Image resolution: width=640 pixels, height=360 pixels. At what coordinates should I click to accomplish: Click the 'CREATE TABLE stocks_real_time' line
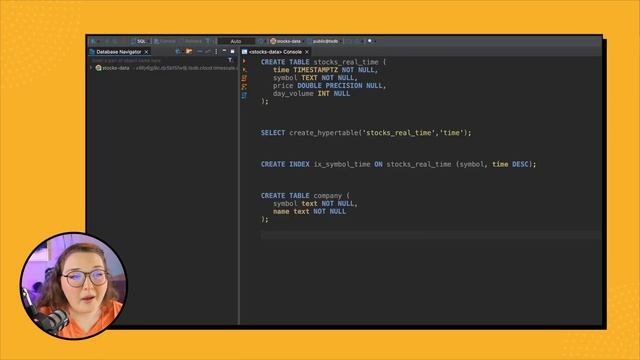point(323,62)
